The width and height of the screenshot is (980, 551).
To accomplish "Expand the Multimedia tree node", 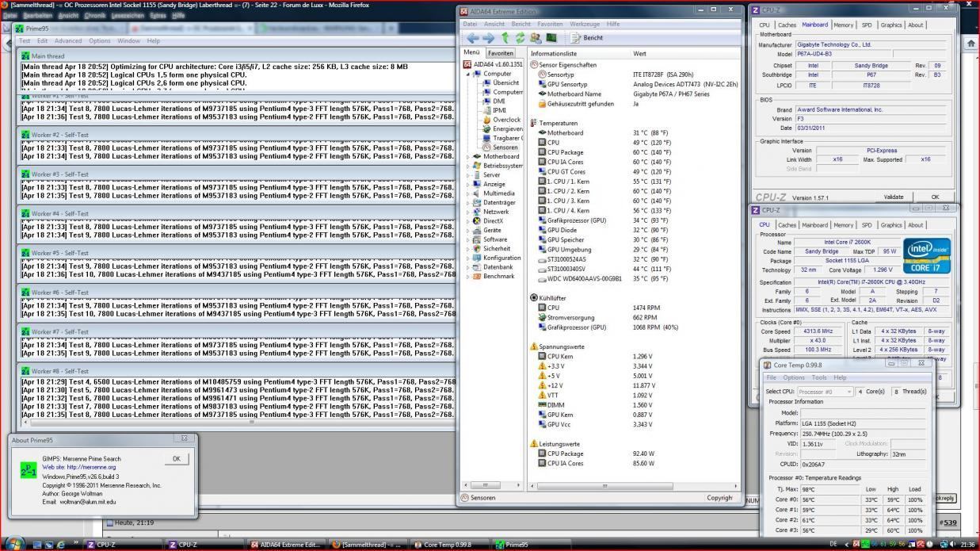I will pyautogui.click(x=467, y=193).
